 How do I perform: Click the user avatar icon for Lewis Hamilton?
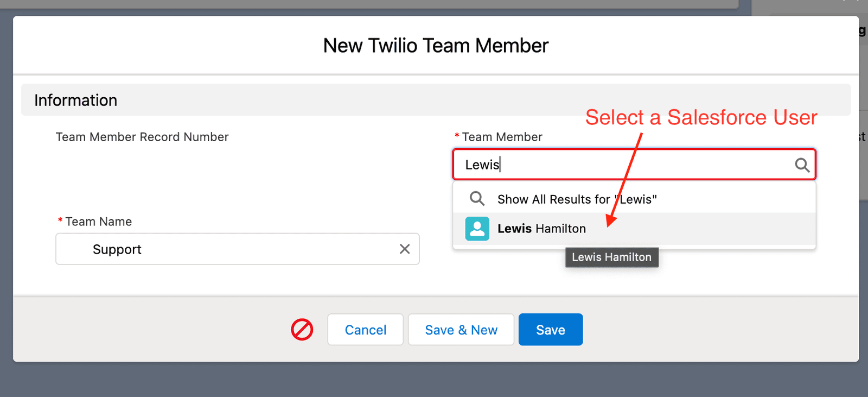477,229
